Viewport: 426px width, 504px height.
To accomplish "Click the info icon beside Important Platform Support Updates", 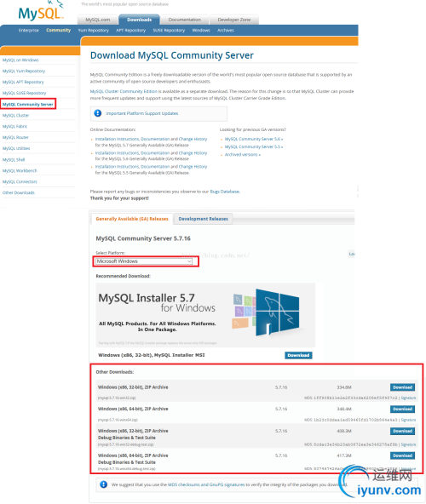I will [x=97, y=113].
